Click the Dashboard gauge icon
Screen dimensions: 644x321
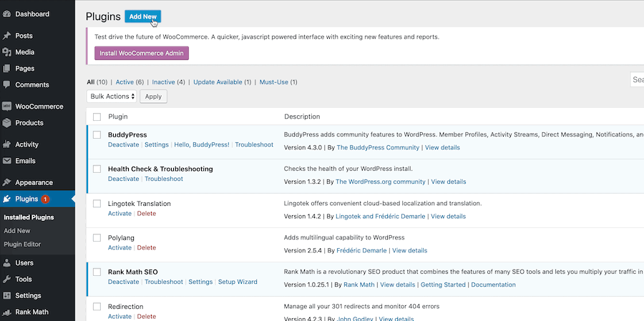(x=7, y=14)
